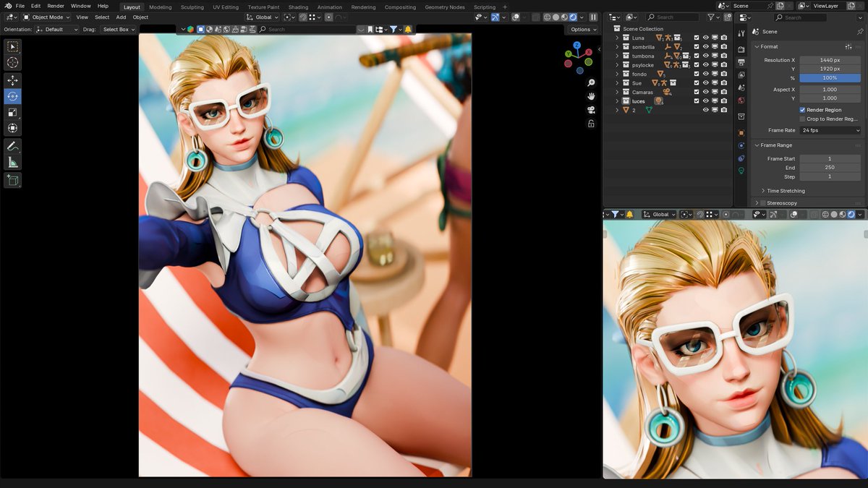Expand the Camaras collection
Viewport: 868px width, 488px height.
(617, 92)
